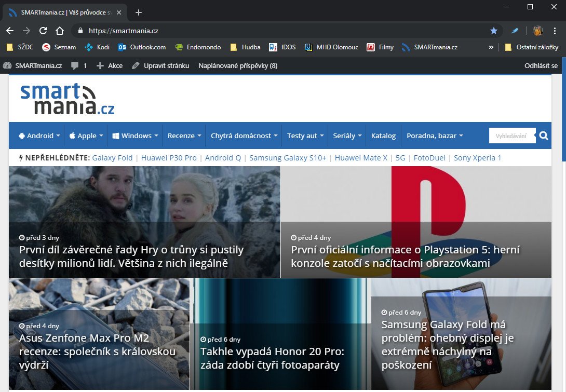This screenshot has height=392, width=566.
Task: Open the Chrome three-dot menu
Action: (555, 31)
